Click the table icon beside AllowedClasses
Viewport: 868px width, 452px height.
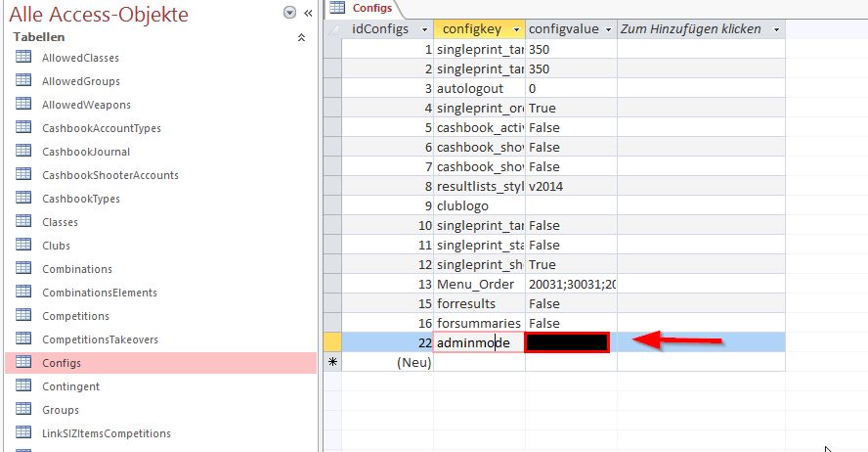(23, 58)
